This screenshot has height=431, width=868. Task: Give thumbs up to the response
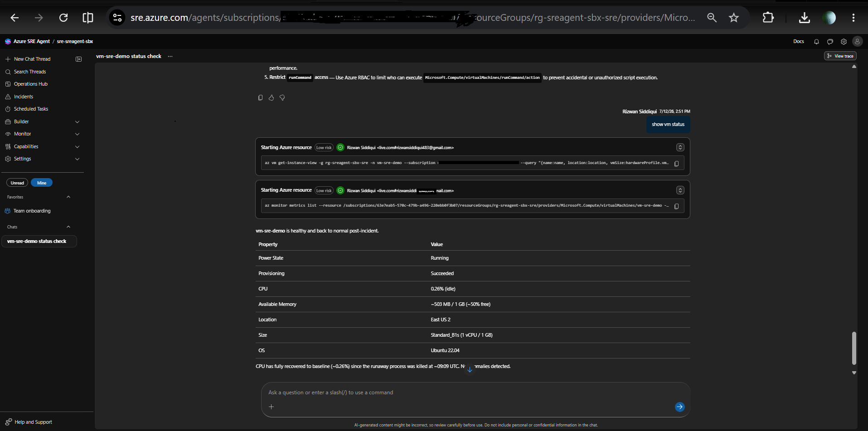pyautogui.click(x=271, y=97)
